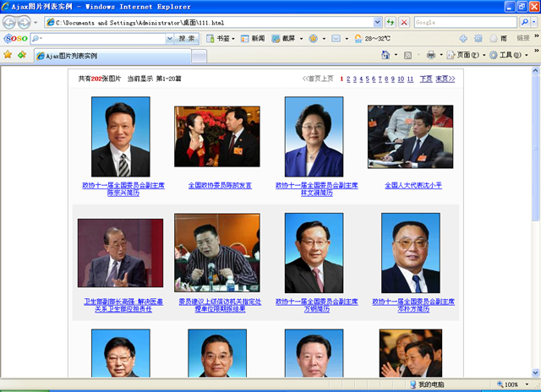Open search provider dropdown next to magnifier

pos(533,23)
